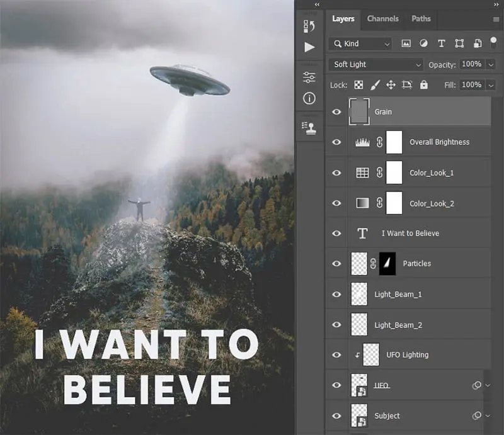
Task: Hide the UFO Lighting layer
Action: (x=336, y=354)
